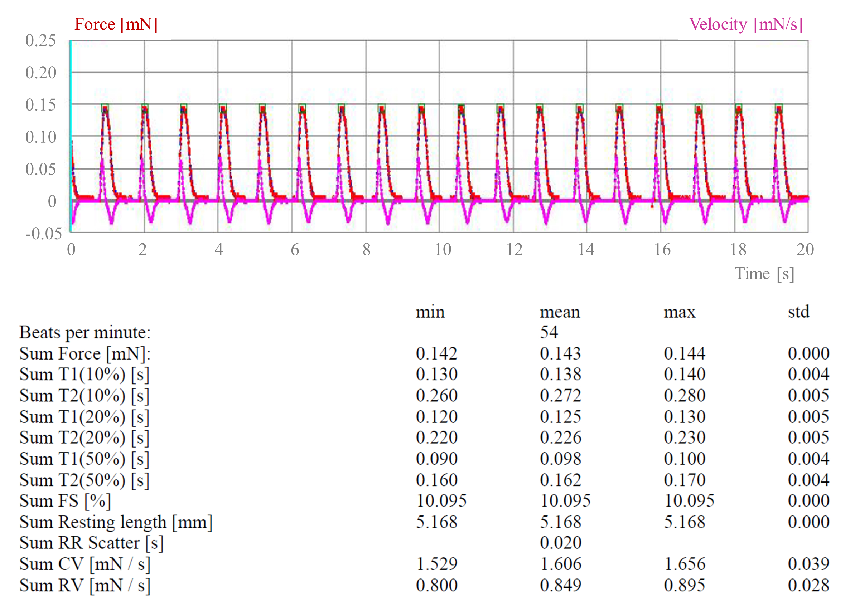The height and width of the screenshot is (616, 855).
Task: Select the Sum RR Scatter value 0.020
Action: click(x=561, y=543)
